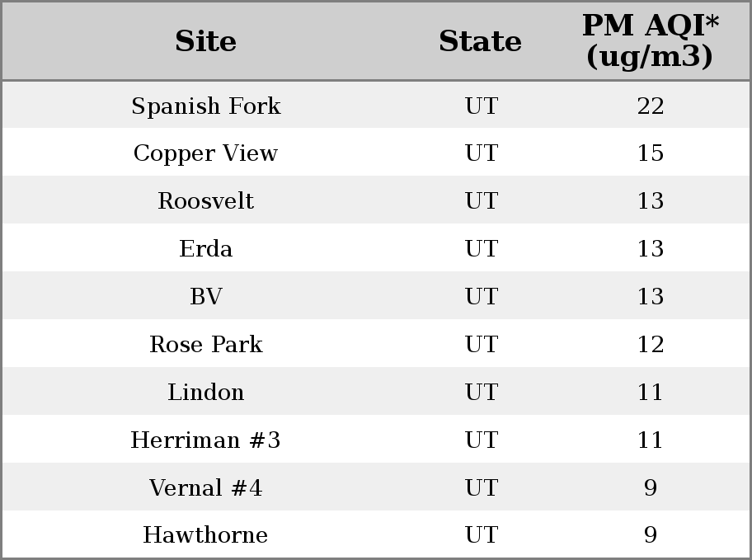Click the AQI value 9 for Vernal #4
The image size is (752, 560).
click(651, 487)
